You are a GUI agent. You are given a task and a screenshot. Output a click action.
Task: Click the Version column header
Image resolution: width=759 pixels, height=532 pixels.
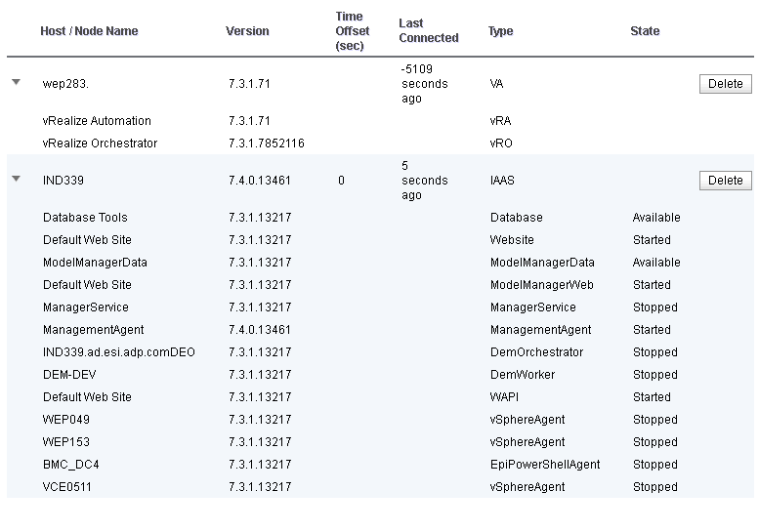tap(247, 31)
